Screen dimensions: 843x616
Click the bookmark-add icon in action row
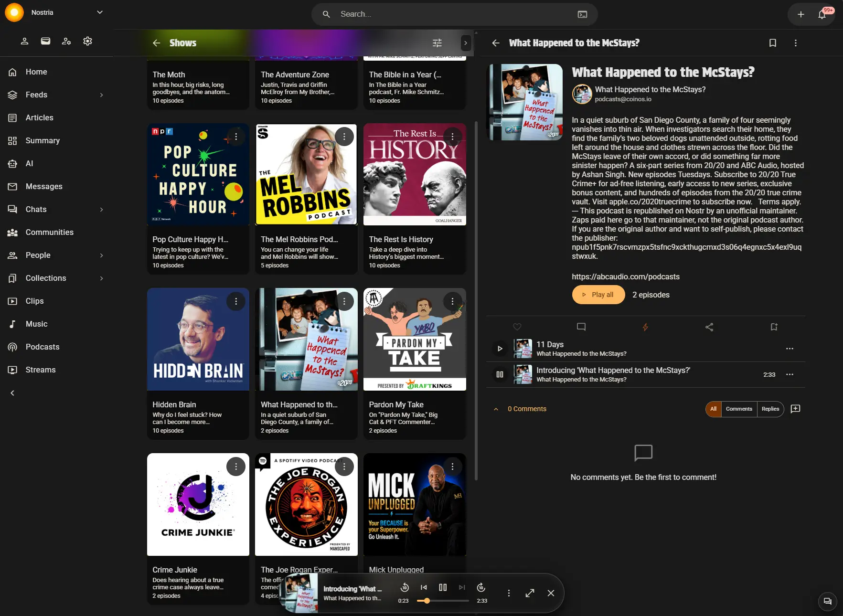pyautogui.click(x=774, y=327)
